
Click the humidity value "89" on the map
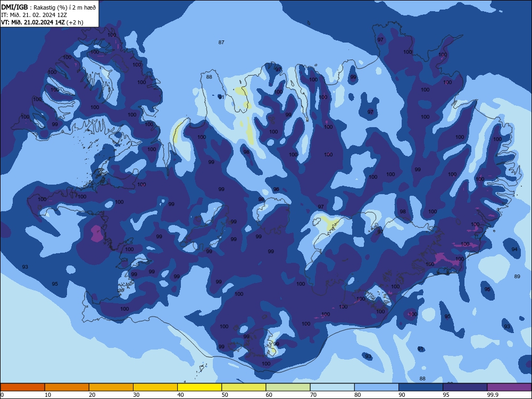click(x=517, y=277)
